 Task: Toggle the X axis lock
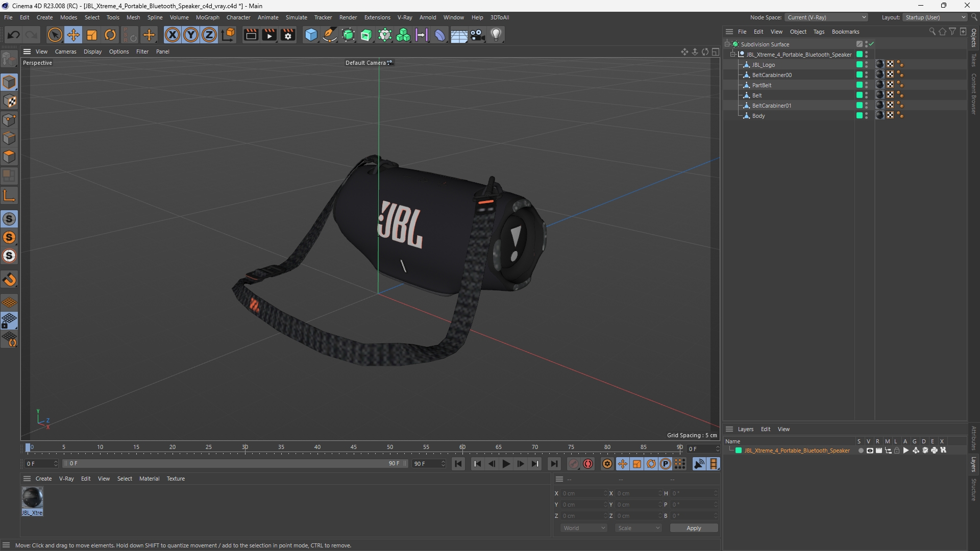pyautogui.click(x=173, y=35)
